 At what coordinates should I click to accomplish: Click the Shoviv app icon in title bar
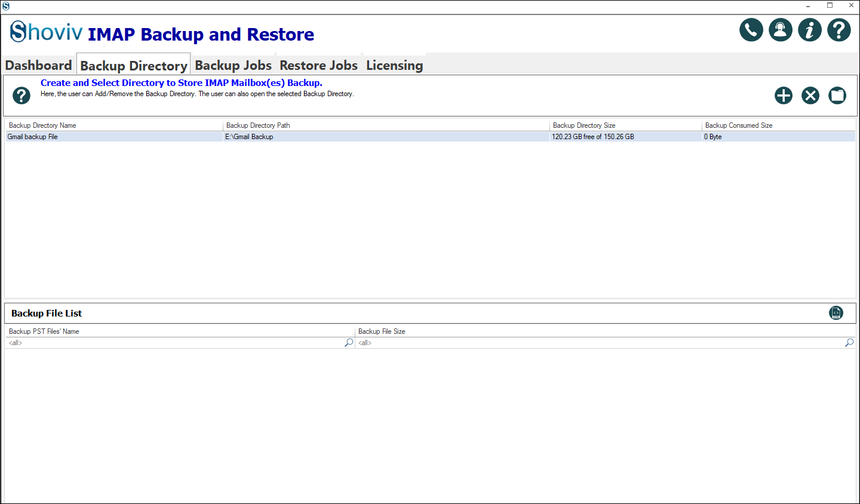6,6
